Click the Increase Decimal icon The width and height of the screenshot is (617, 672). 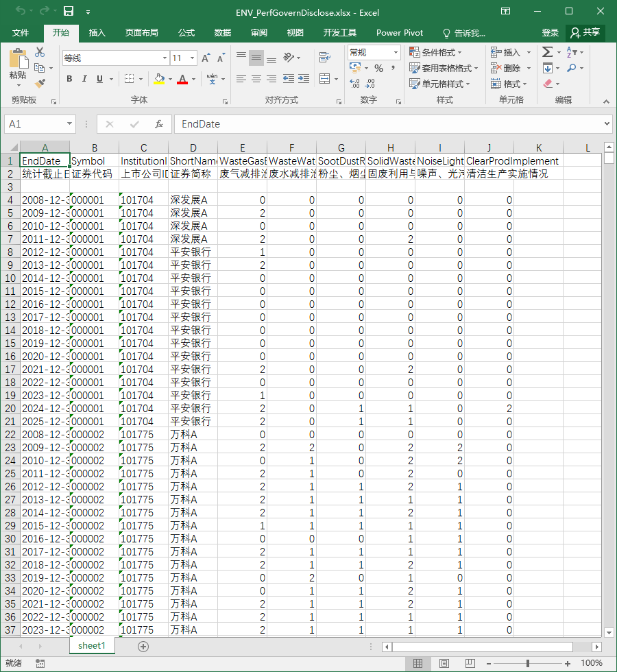pos(355,83)
